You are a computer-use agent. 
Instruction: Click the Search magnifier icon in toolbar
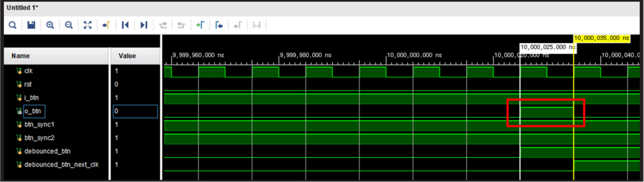coord(12,25)
